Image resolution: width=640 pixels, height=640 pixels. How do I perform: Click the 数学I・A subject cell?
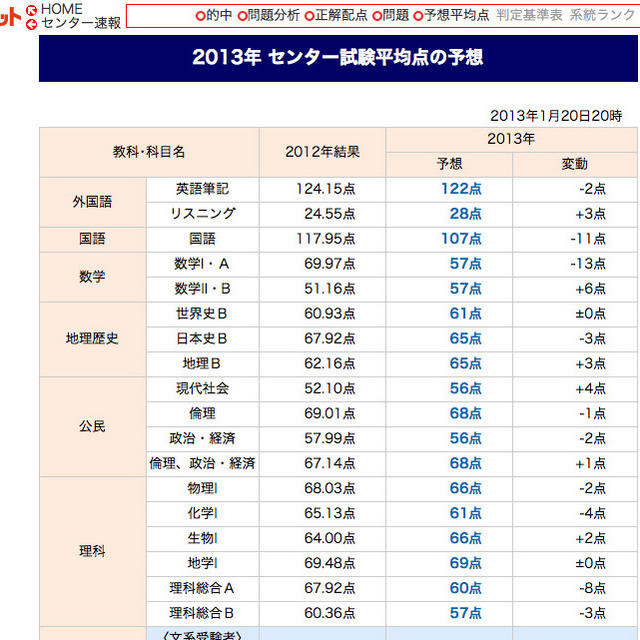click(202, 264)
